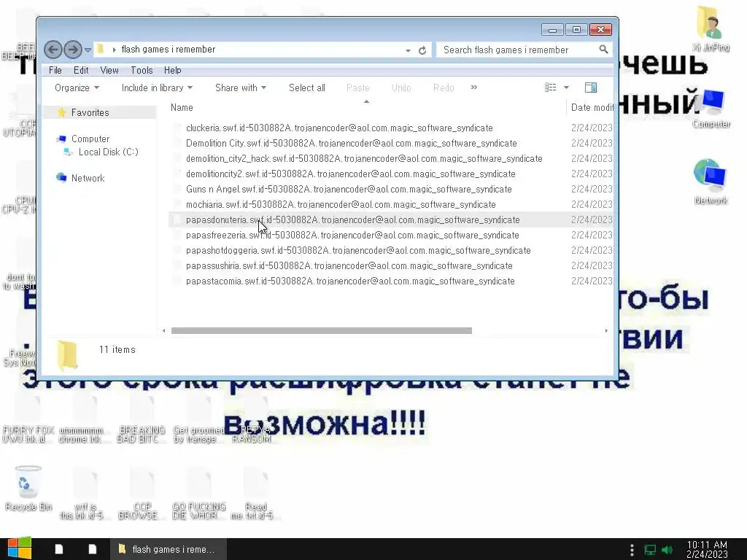Open the Computer desktop icon
The width and height of the screenshot is (747, 560).
click(711, 109)
